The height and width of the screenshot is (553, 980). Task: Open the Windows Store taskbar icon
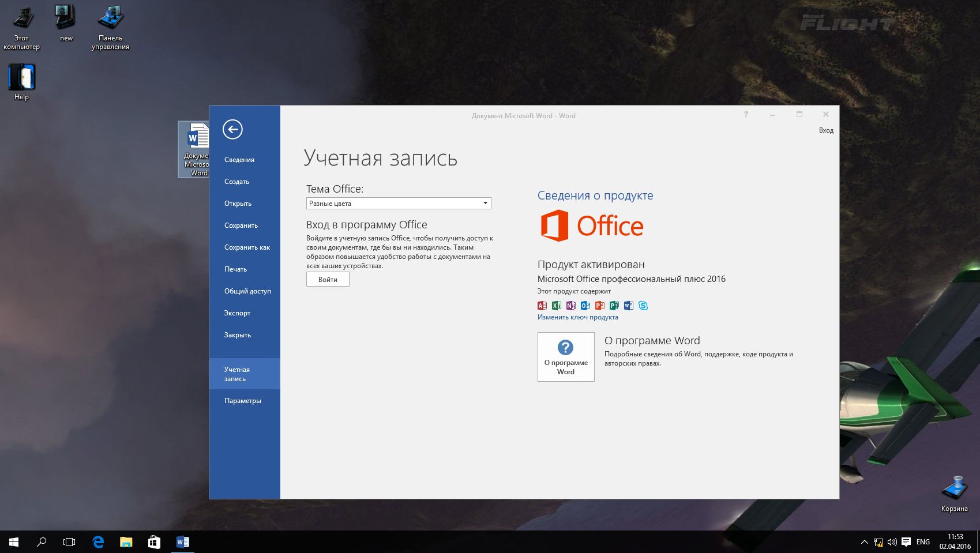tap(154, 542)
